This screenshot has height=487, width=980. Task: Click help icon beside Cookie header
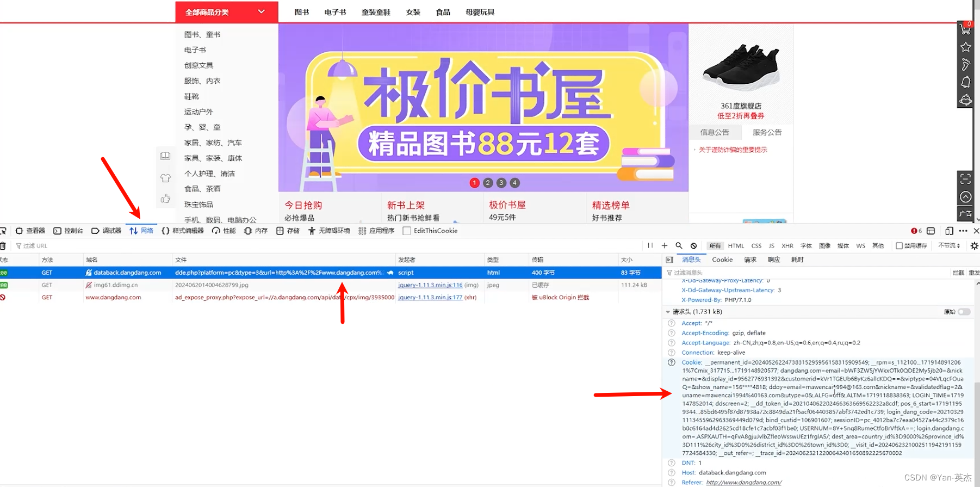(x=672, y=362)
